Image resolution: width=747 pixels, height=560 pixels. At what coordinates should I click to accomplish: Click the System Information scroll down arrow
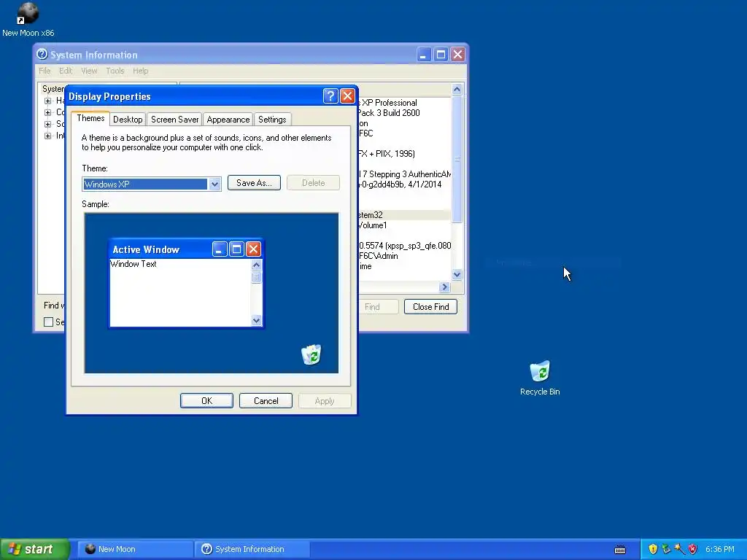(457, 274)
